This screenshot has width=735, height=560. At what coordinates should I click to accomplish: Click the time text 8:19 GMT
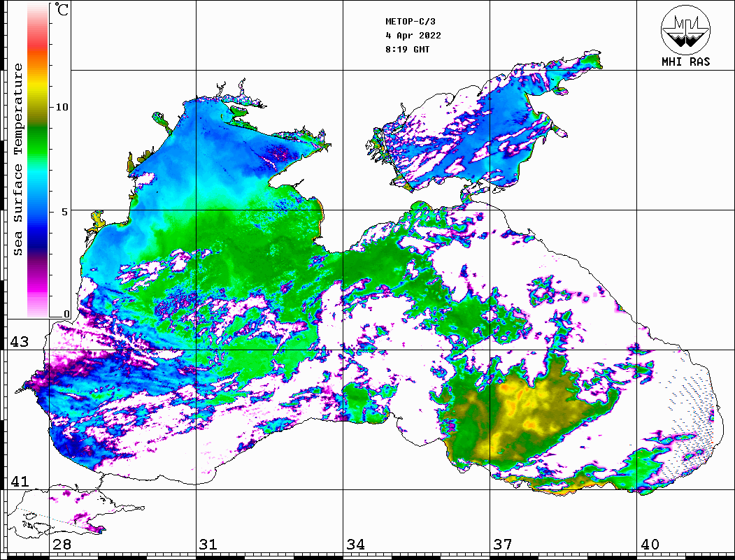tap(407, 49)
